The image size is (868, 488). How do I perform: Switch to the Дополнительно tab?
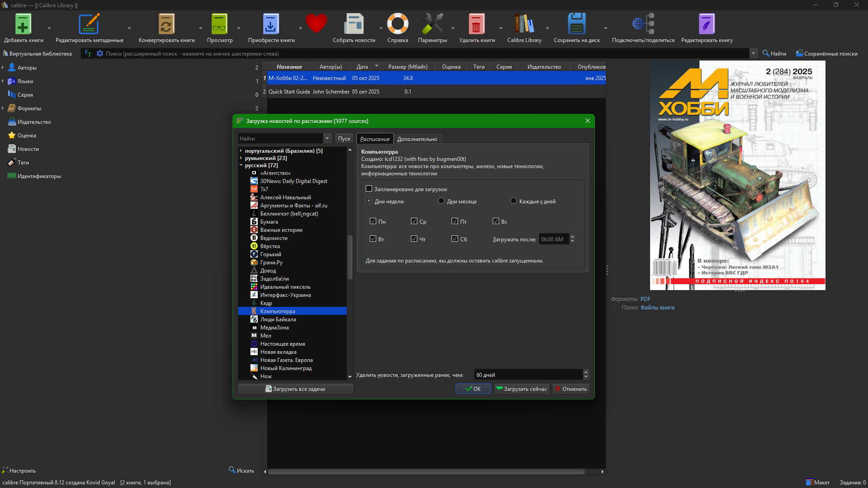pos(417,139)
